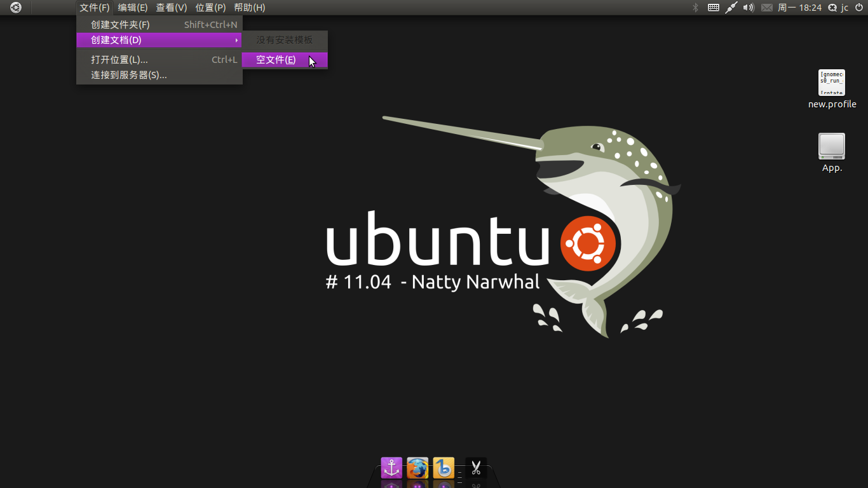
Task: Open the Banshee music player from the dock
Action: pos(444,468)
